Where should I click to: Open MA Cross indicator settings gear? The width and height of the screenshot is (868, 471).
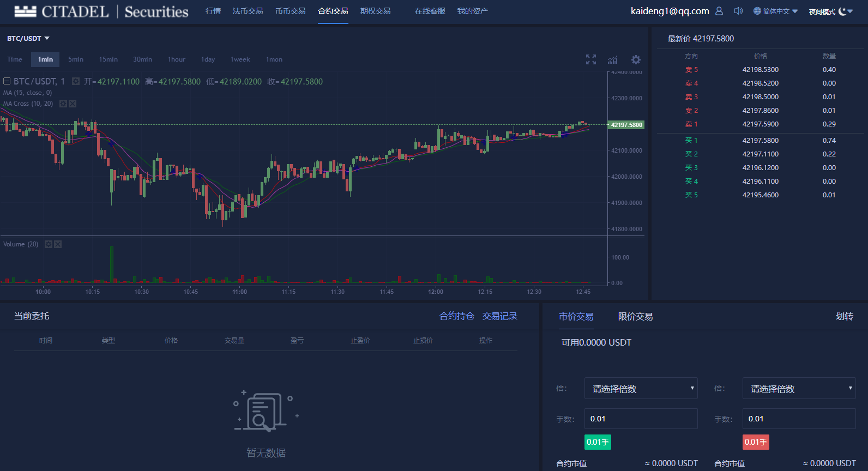coord(63,104)
